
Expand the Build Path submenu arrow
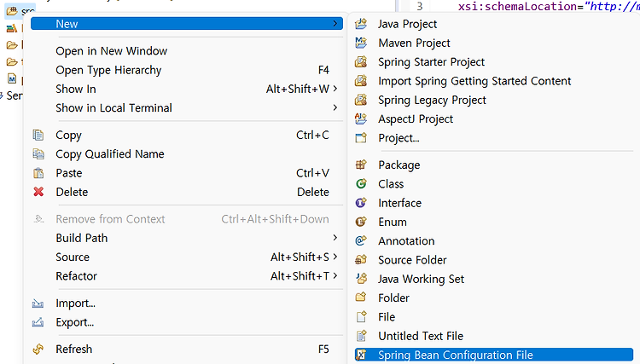pos(335,238)
